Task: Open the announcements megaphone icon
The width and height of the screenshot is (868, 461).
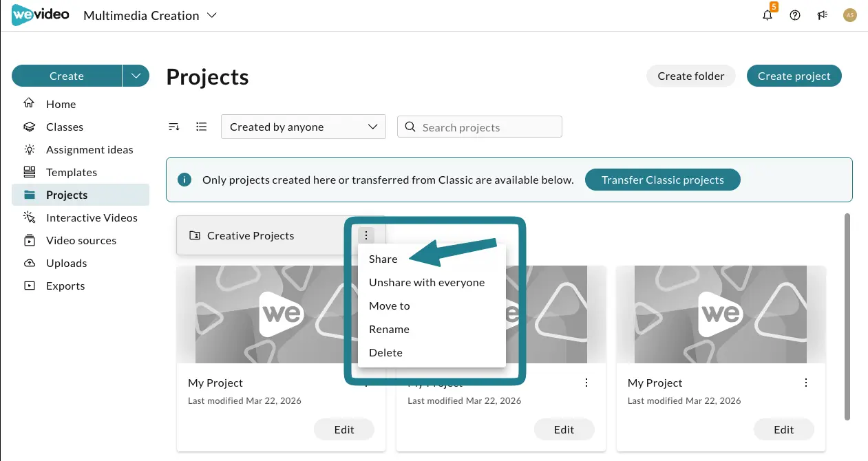Action: click(x=822, y=15)
